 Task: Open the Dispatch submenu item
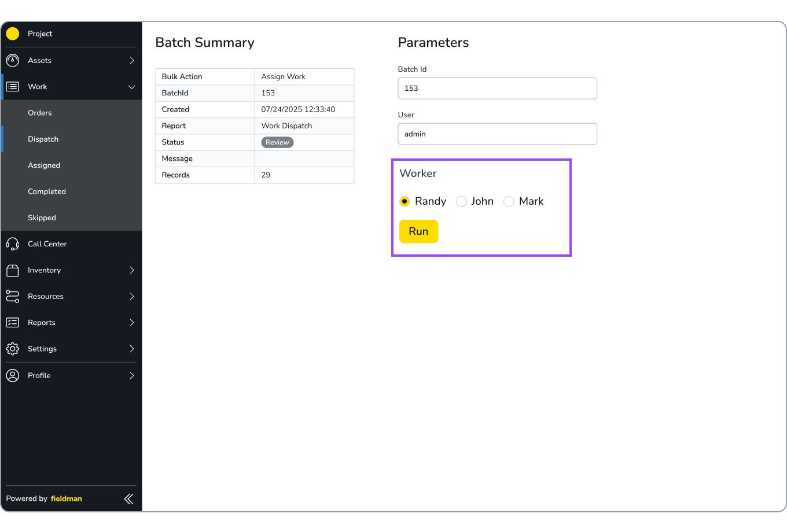72,139
